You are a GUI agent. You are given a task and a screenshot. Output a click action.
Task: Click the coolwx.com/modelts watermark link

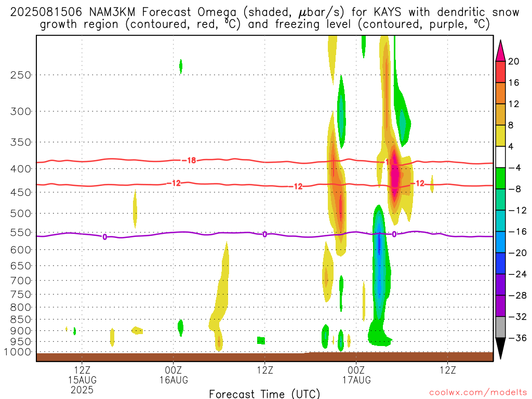click(478, 393)
